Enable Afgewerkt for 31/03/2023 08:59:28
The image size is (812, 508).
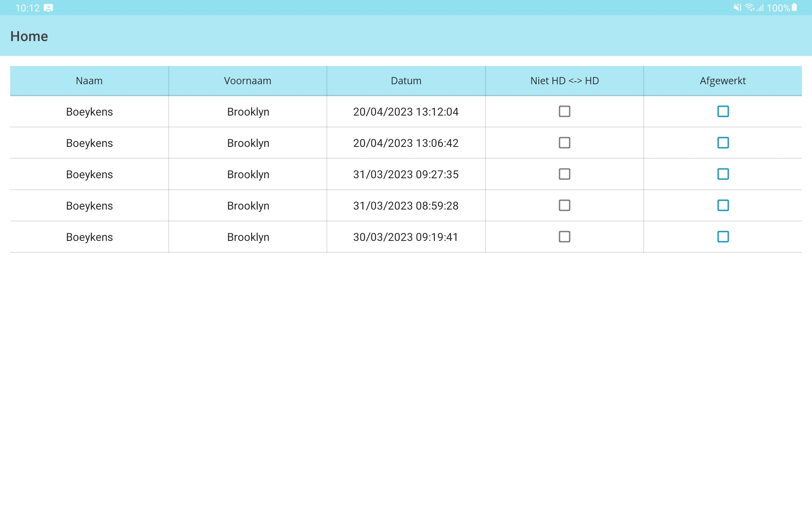click(723, 205)
